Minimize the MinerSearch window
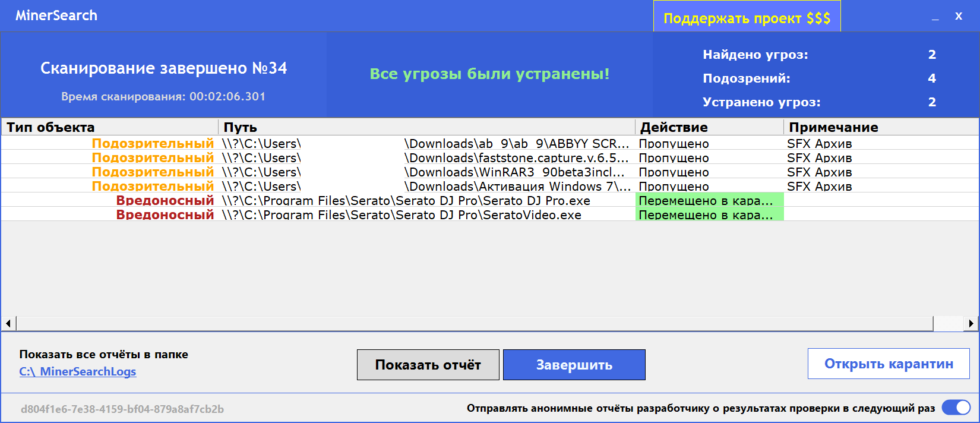This screenshot has width=980, height=423. [x=935, y=17]
